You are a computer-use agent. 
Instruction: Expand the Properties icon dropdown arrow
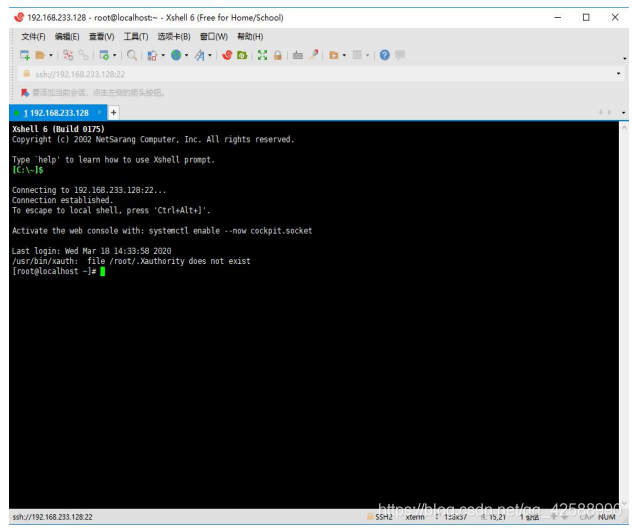click(x=115, y=55)
